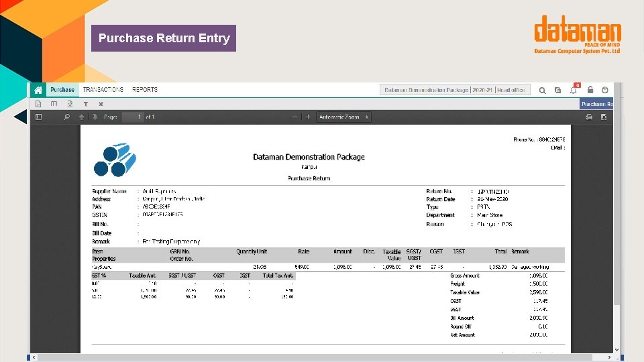Image resolution: width=644 pixels, height=362 pixels.
Task: Print the document using printer icon
Action: (589, 117)
